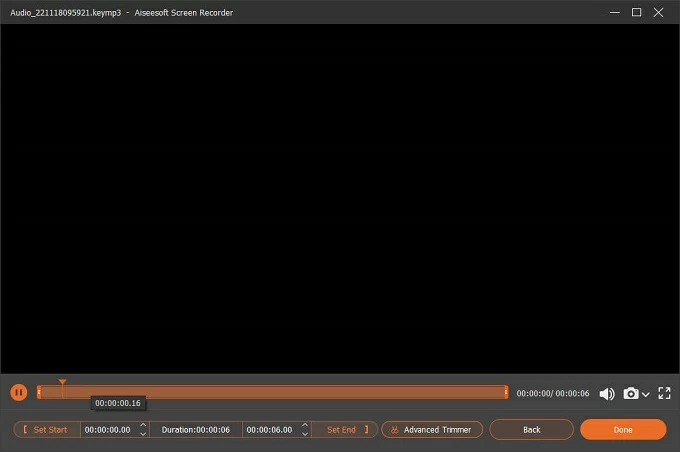Decrease the start time with down arrow
This screenshot has height=452, width=680.
pyautogui.click(x=143, y=434)
